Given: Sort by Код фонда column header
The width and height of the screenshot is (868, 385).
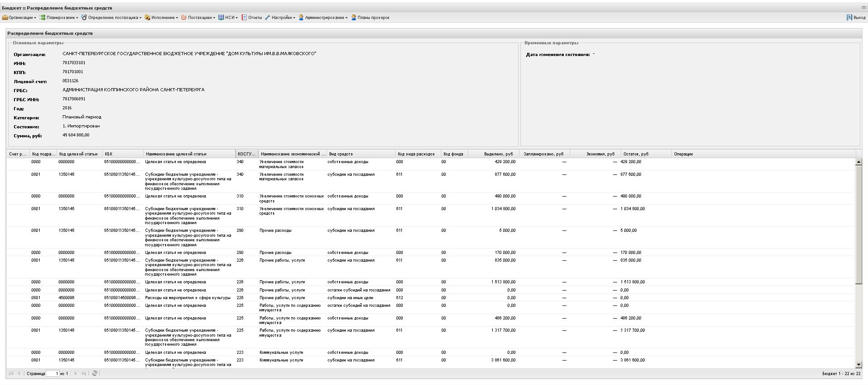Looking at the screenshot, I should [454, 154].
